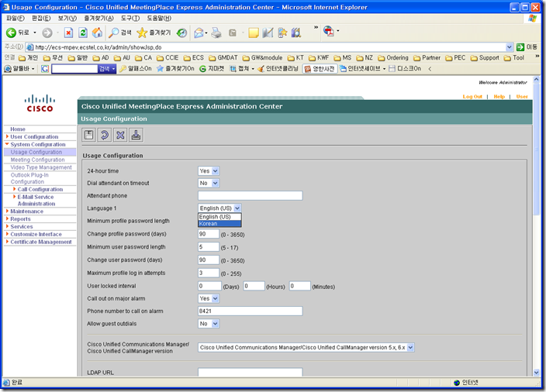Click the Print icon in IE toolbar
This screenshot has height=392, width=546.
coord(216,33)
